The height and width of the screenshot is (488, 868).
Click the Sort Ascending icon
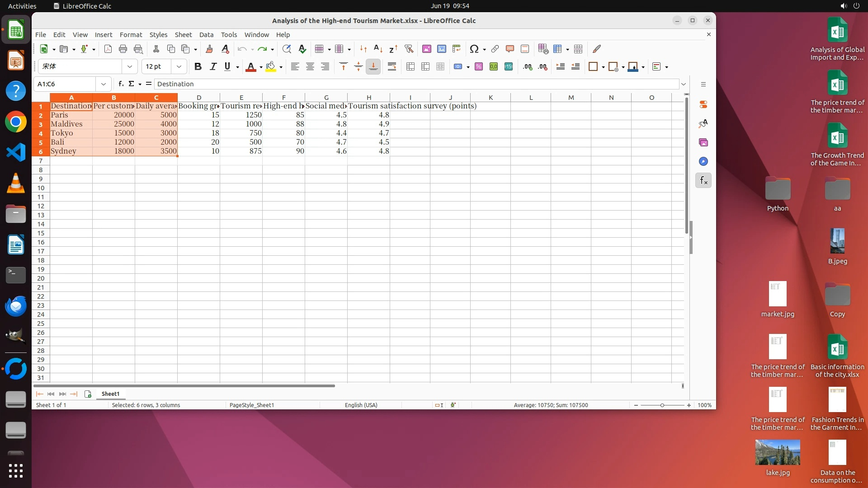pyautogui.click(x=378, y=49)
